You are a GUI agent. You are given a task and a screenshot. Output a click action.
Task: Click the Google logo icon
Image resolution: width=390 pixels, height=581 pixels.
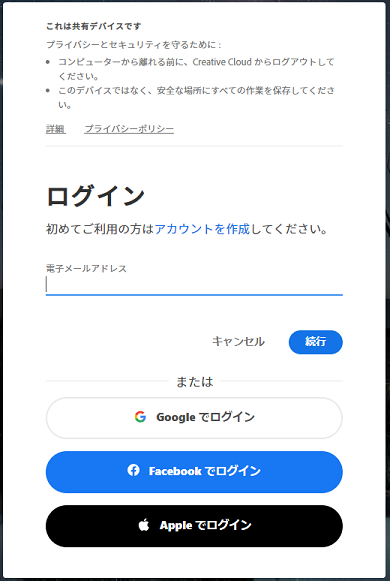coord(140,417)
